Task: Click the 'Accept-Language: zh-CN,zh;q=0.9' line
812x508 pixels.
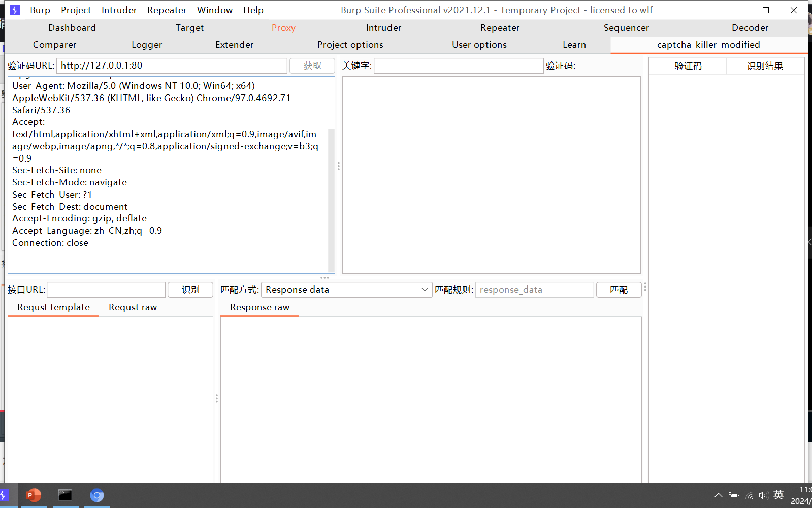Action: tap(87, 231)
